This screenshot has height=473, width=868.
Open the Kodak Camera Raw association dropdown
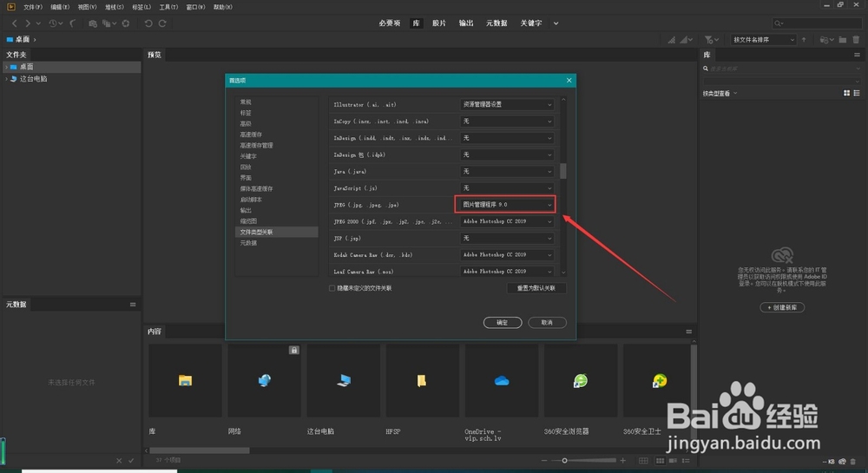coord(507,255)
